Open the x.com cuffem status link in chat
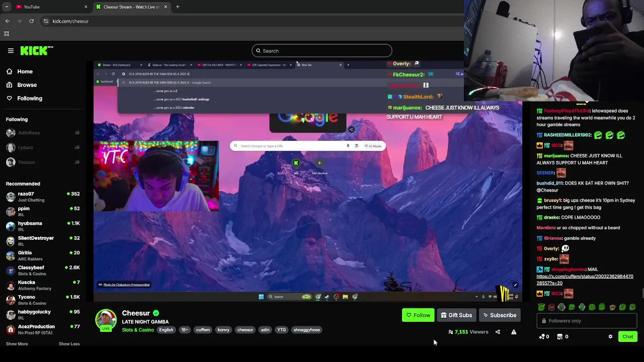 pyautogui.click(x=585, y=280)
